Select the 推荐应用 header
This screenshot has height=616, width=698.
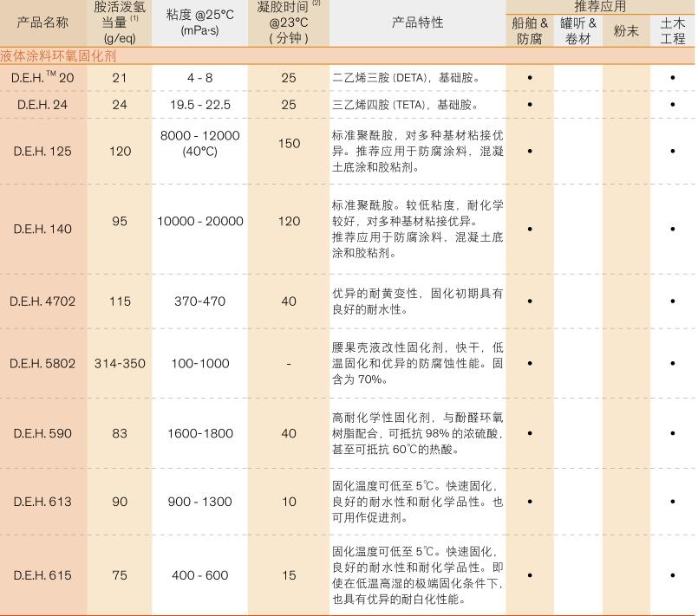point(600,6)
